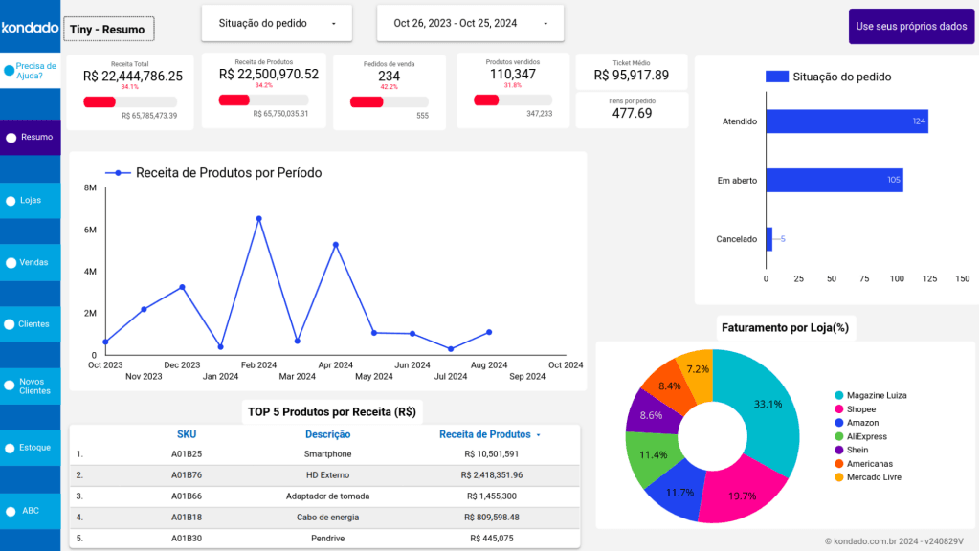Screen dimensions: 980x551
Task: Click the Shopee legend color dot
Action: tap(839, 409)
